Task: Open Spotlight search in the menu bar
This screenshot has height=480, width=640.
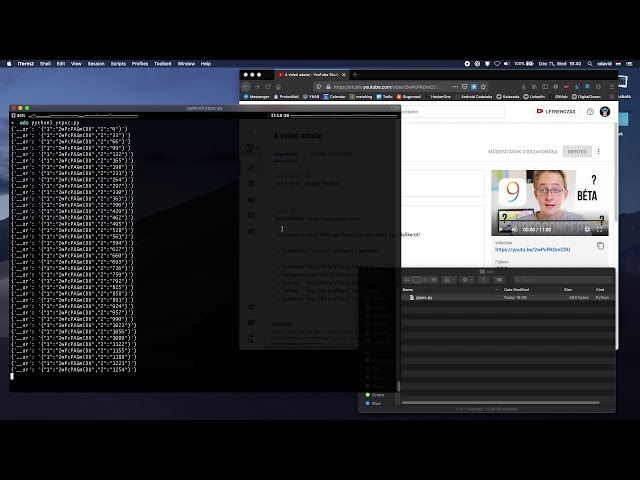Action: (x=590, y=64)
